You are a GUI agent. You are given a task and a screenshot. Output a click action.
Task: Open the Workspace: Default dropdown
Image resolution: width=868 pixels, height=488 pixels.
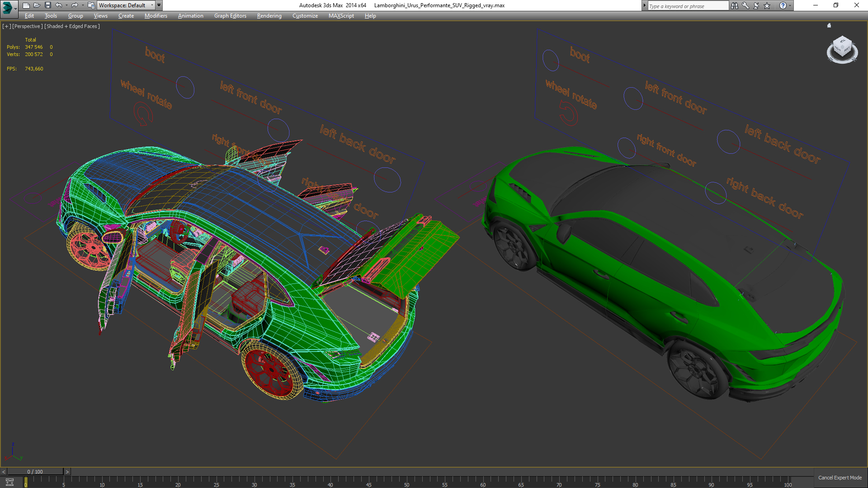[126, 5]
